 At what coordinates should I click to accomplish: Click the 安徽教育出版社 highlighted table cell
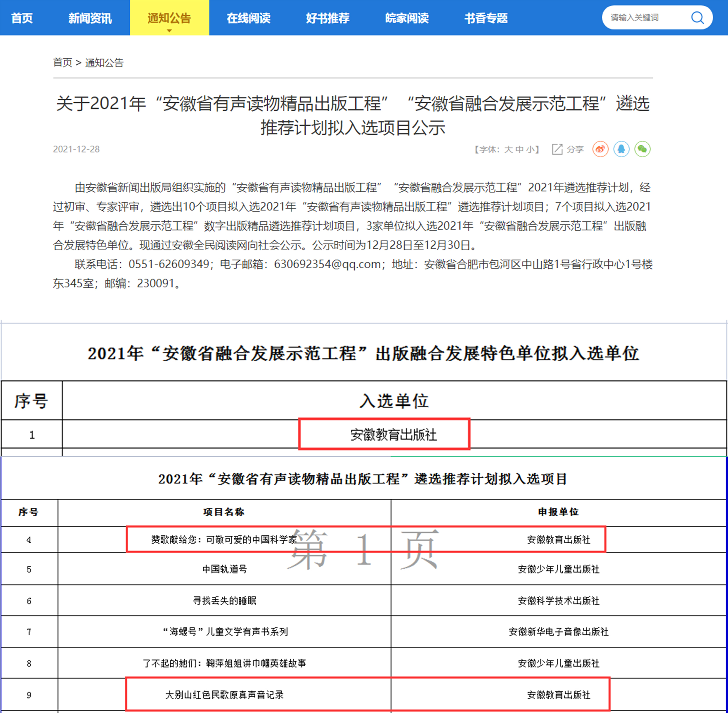point(393,435)
